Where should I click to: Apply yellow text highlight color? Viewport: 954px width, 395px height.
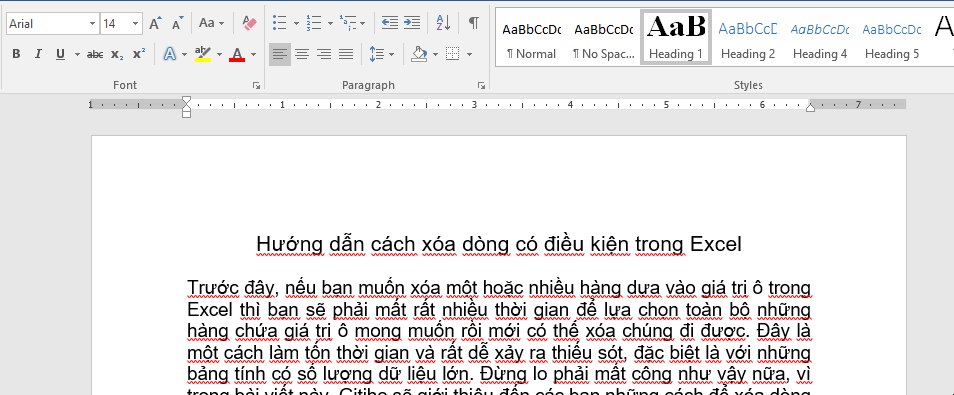[x=203, y=54]
